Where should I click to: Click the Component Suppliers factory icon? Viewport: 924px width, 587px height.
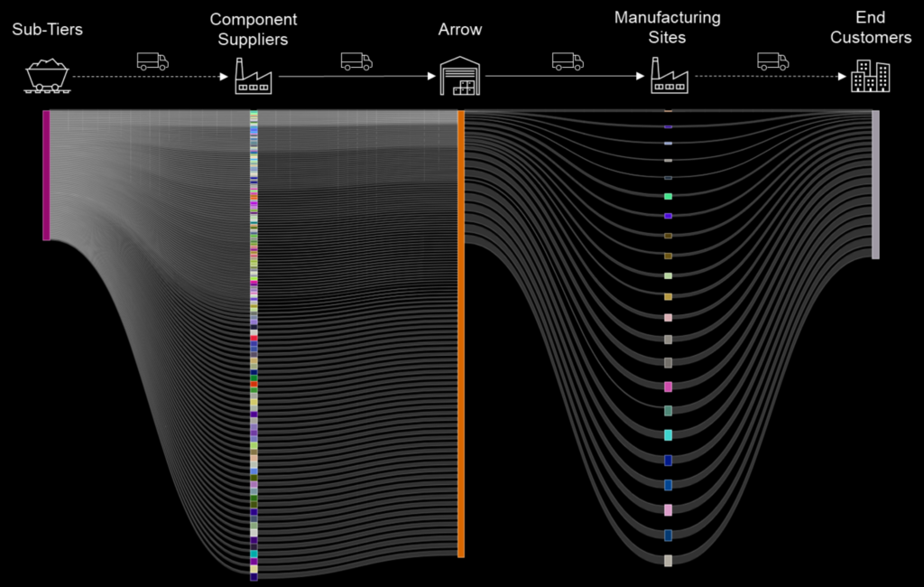click(x=253, y=76)
